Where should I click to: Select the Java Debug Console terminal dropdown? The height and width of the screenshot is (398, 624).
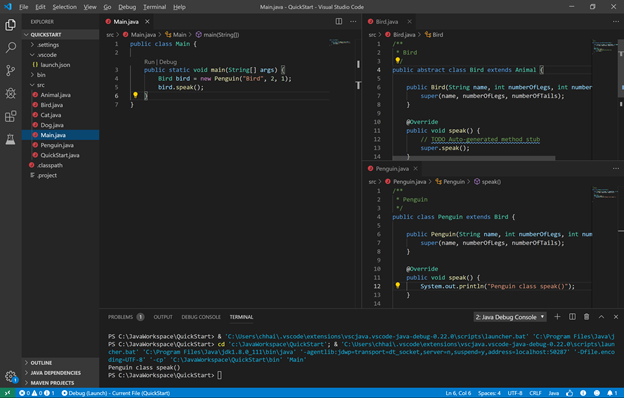(510, 317)
